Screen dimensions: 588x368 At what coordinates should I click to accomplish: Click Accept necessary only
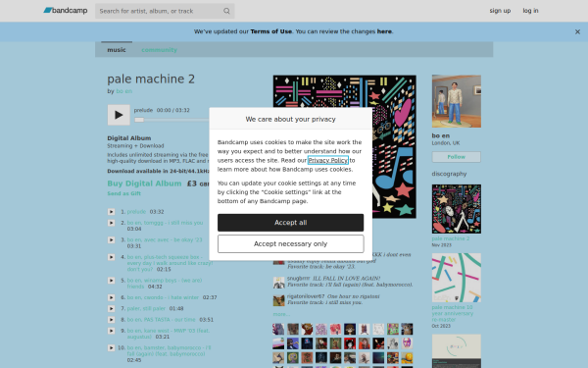coord(291,244)
